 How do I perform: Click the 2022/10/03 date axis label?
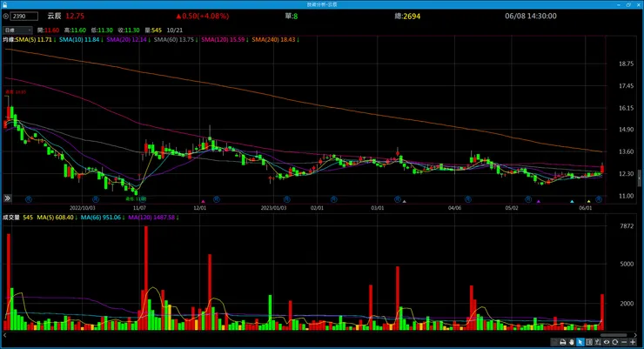82,208
